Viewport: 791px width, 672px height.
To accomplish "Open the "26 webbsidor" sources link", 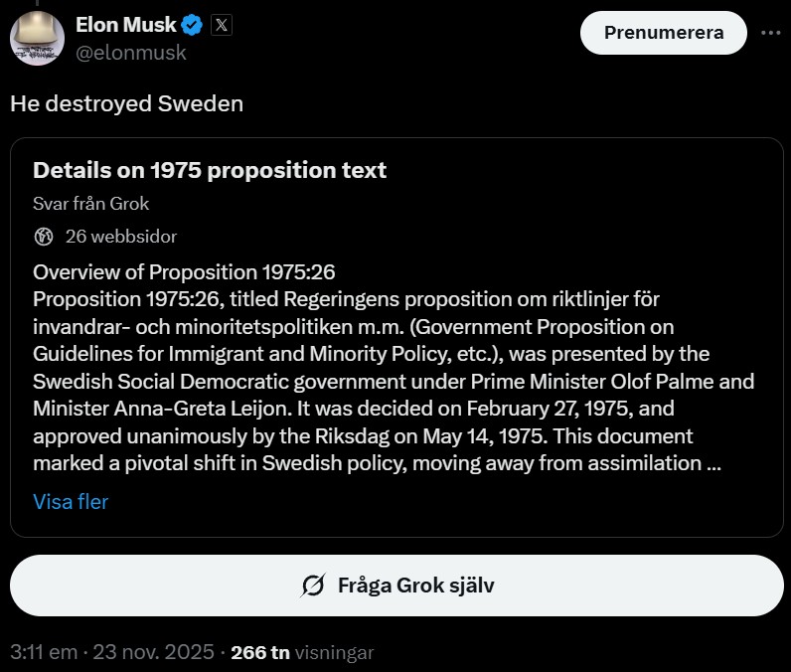I will coord(120,237).
